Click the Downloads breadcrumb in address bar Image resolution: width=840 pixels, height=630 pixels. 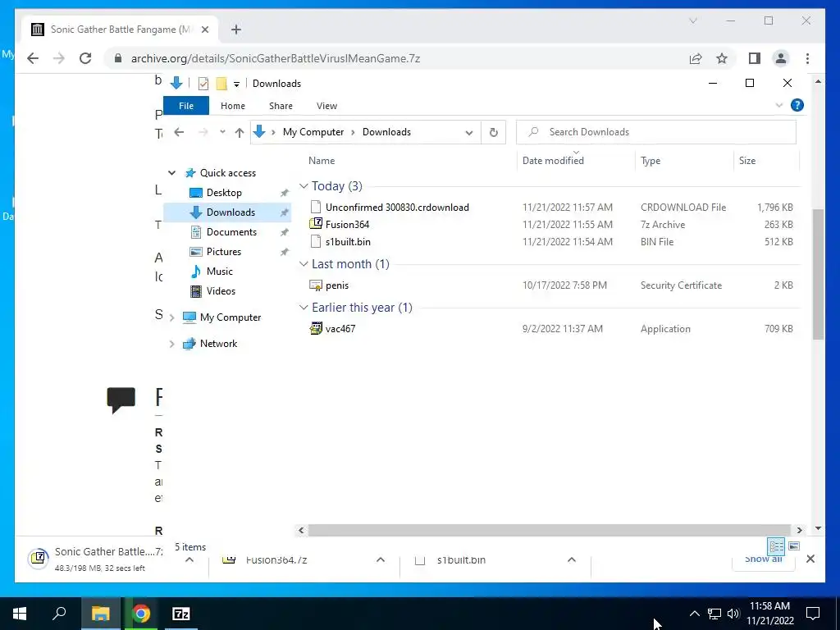(x=386, y=132)
